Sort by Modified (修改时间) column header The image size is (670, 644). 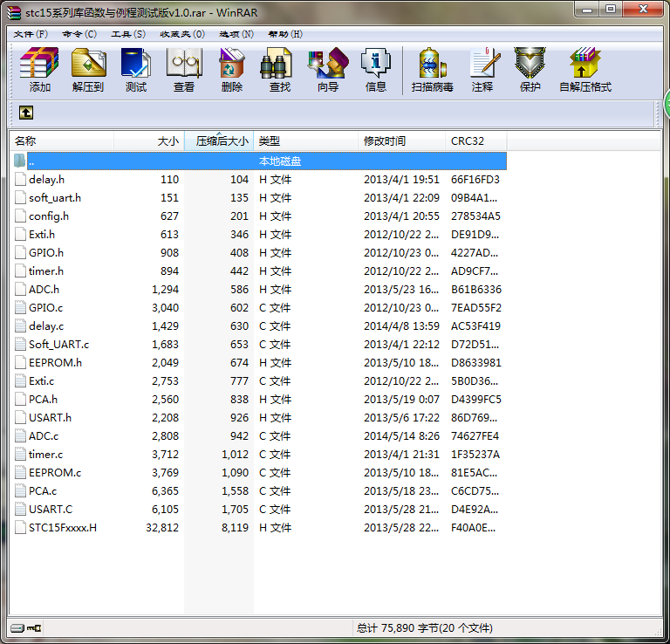(x=401, y=141)
